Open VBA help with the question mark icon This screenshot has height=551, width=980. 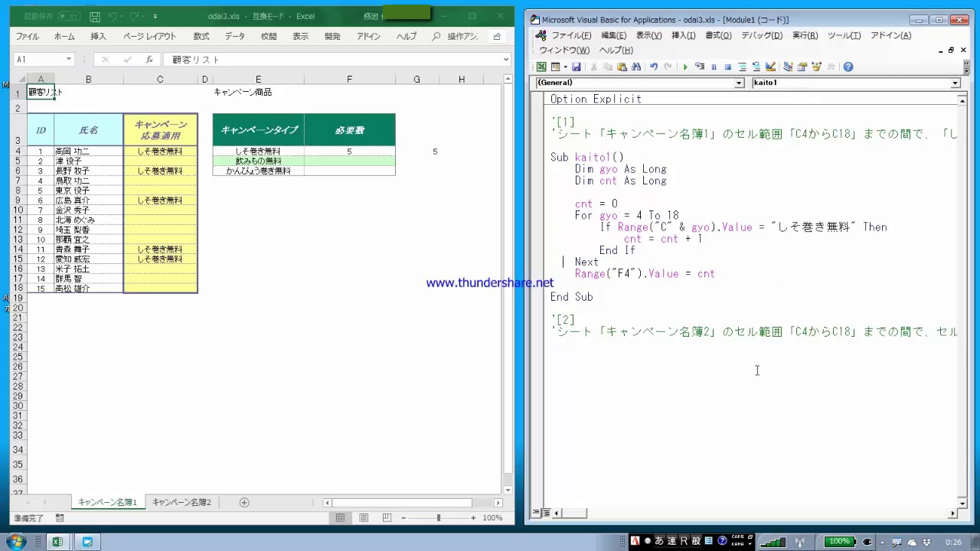point(848,67)
